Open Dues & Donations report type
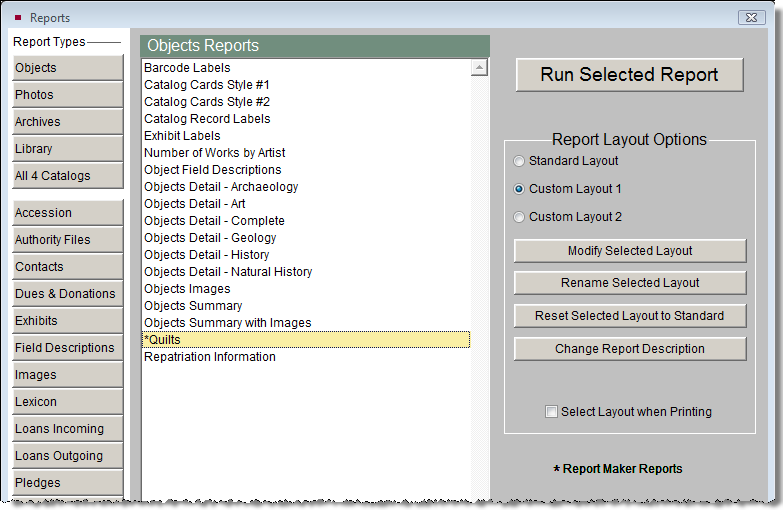 tap(67, 294)
